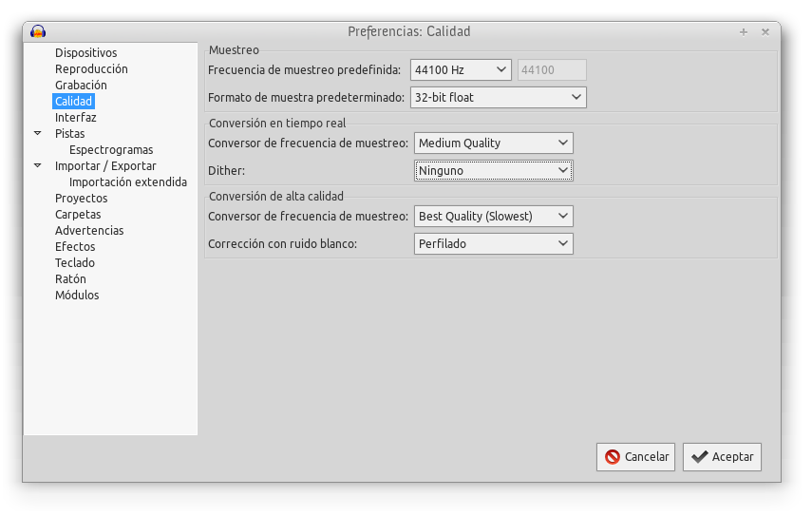Image resolution: width=812 pixels, height=516 pixels.
Task: Collapse the Importar / Exportar tree node
Action: coord(38,166)
